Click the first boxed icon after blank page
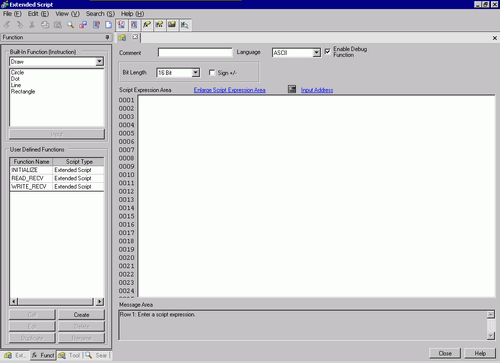The height and width of the screenshot is (363, 500). coord(121,25)
